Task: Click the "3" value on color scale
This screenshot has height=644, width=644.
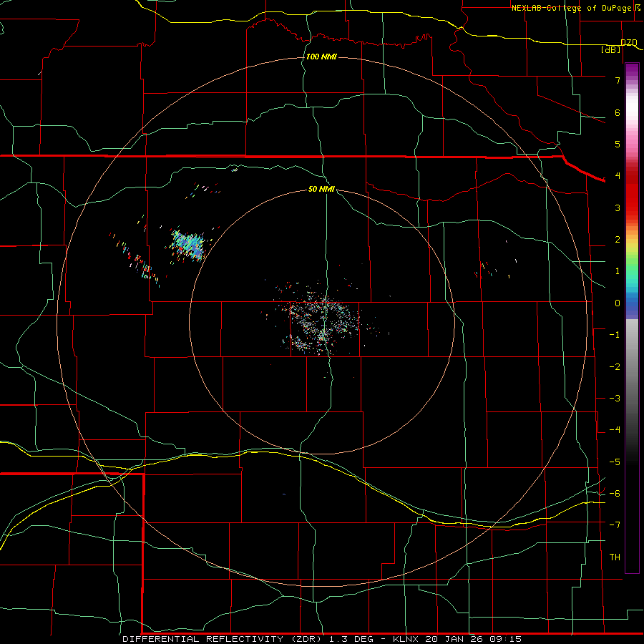Action: click(x=618, y=208)
